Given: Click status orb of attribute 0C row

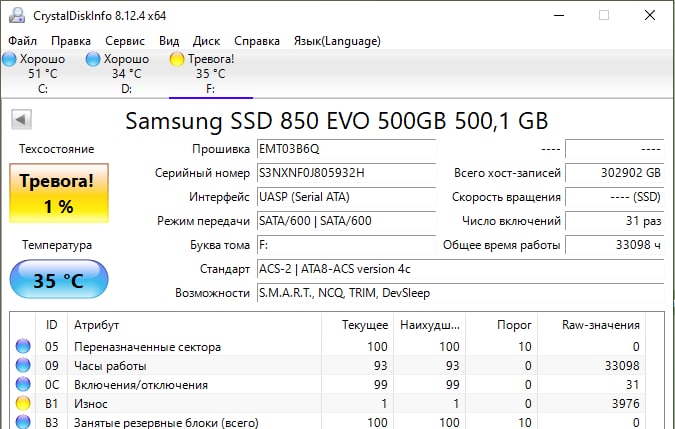Looking at the screenshot, I should tap(23, 384).
